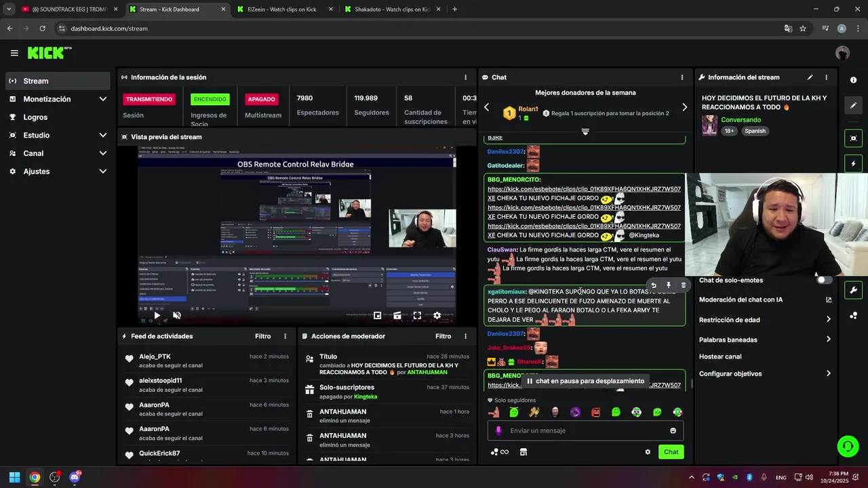Show previous top donor with left arrow
Viewport: 868px width, 488px height.
pyautogui.click(x=486, y=107)
